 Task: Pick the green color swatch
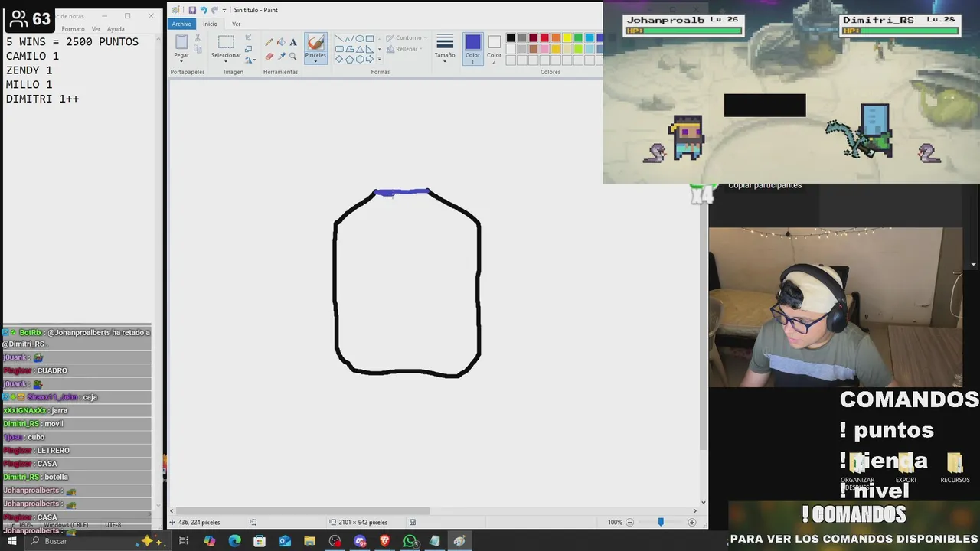click(578, 37)
